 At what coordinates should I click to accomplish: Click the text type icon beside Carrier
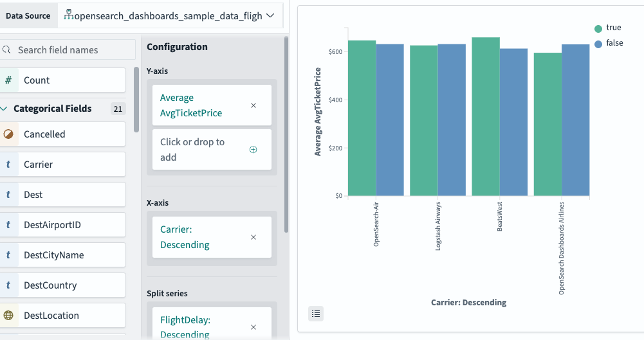(x=8, y=165)
